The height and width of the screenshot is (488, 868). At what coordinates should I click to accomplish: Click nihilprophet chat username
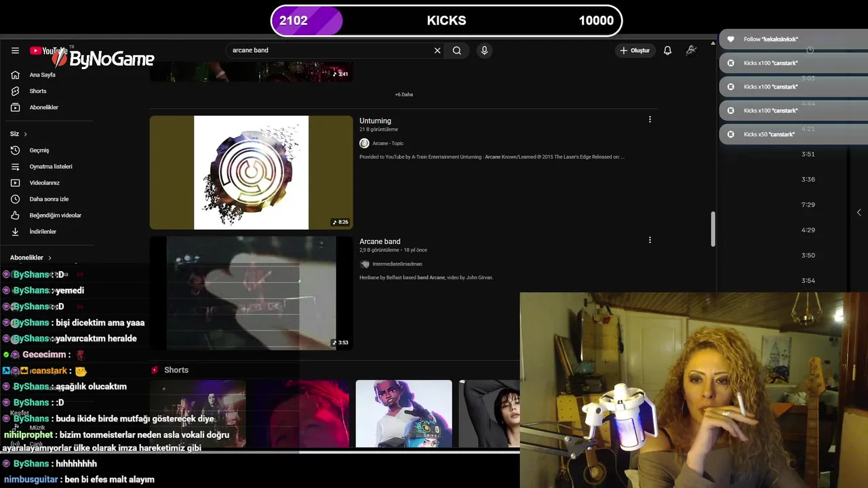[x=28, y=435]
